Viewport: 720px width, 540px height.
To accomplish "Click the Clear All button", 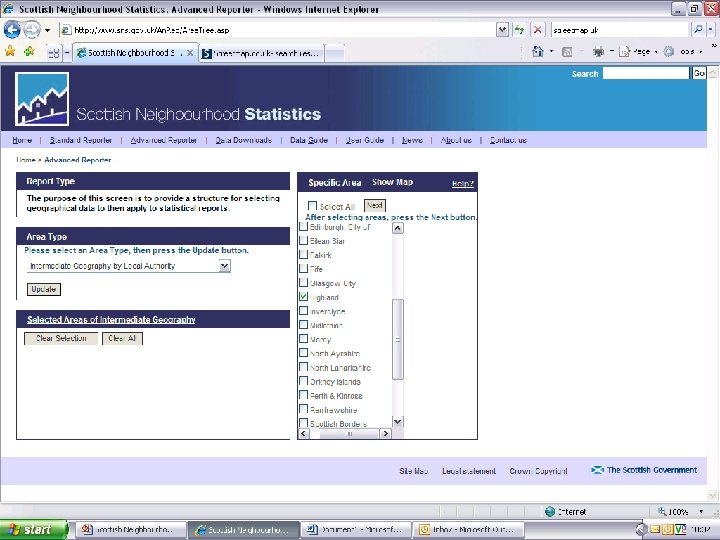I will [122, 338].
